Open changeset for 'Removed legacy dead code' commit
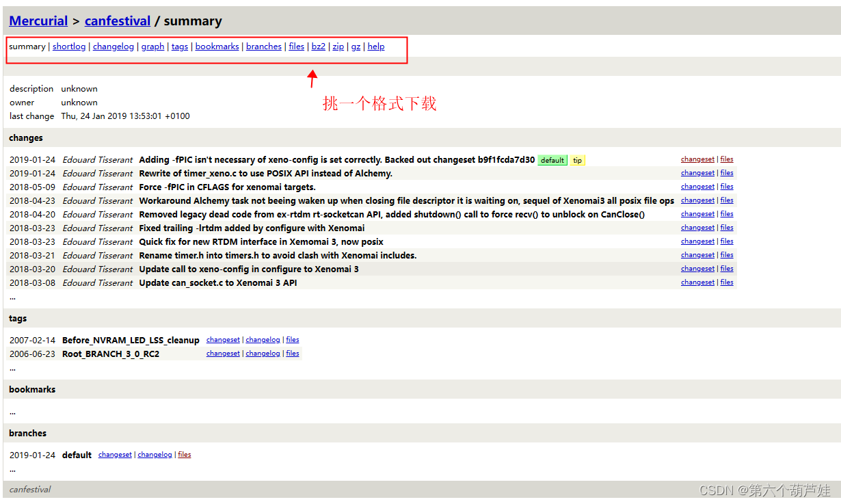841x504 pixels. (x=697, y=214)
